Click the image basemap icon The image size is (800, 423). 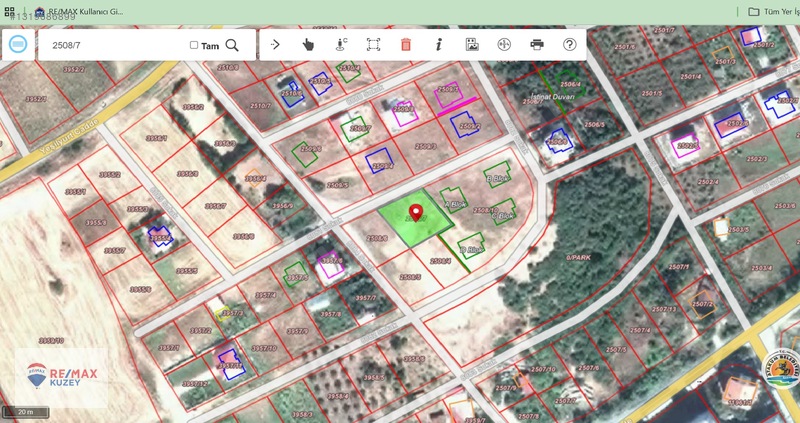click(472, 44)
